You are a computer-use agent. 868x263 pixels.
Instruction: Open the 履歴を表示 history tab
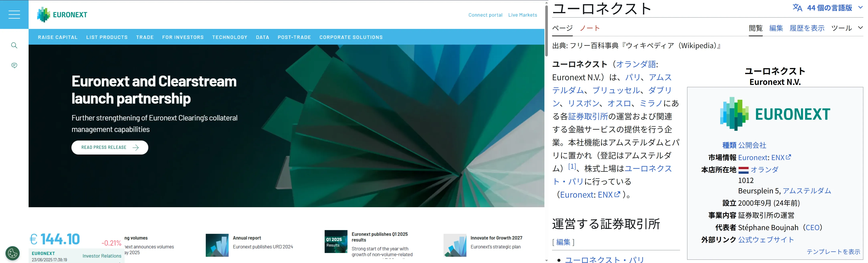[807, 28]
